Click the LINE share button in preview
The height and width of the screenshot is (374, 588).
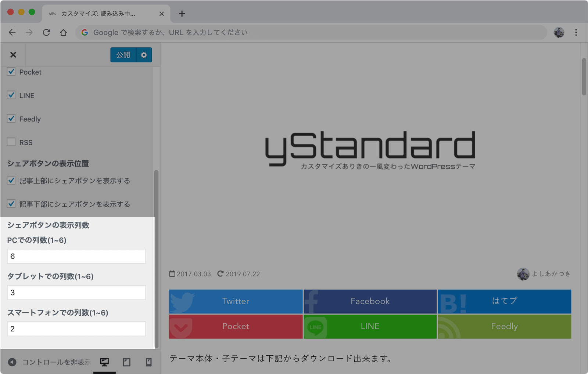[370, 326]
